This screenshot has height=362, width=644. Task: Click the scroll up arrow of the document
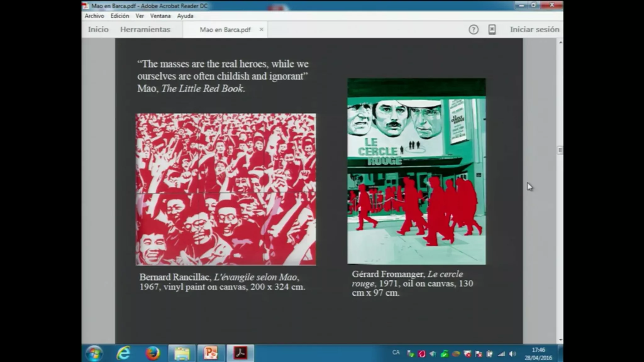pos(560,42)
